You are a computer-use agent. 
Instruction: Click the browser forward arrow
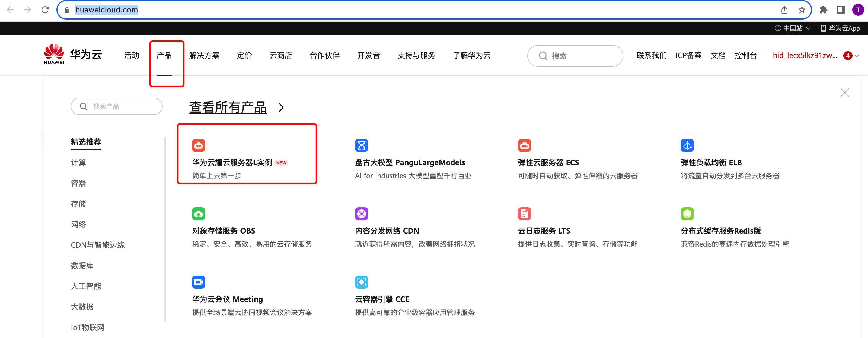[28, 10]
